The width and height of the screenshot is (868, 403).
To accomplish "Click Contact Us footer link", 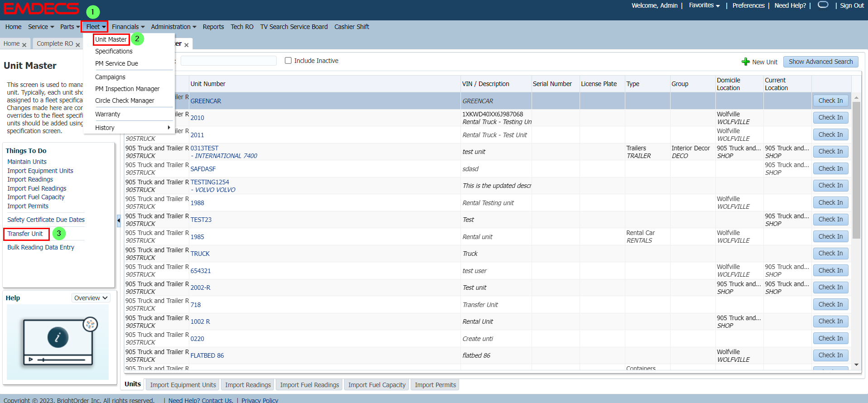I will click(x=201, y=400).
